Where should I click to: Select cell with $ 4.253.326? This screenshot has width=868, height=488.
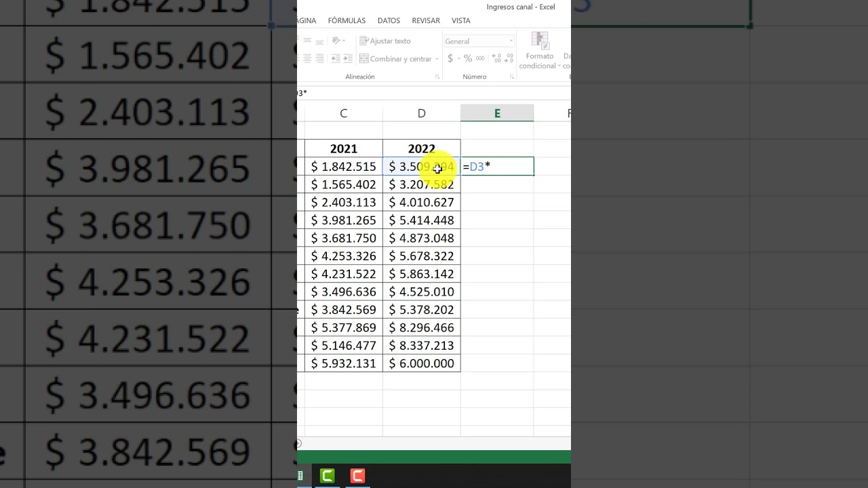[344, 256]
